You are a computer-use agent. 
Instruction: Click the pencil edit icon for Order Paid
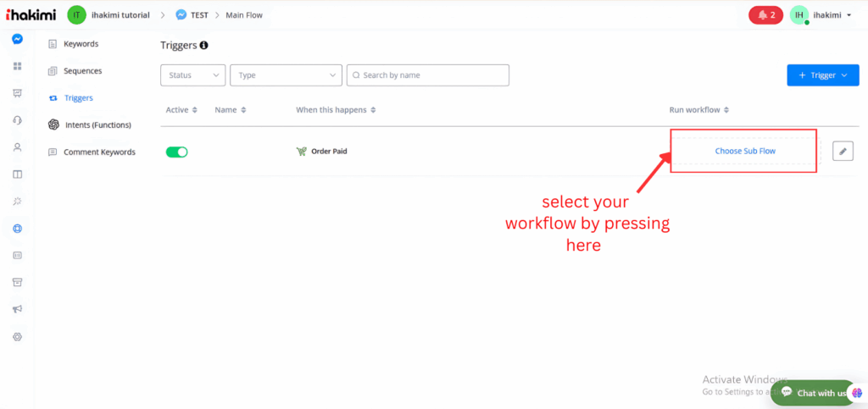(x=842, y=151)
